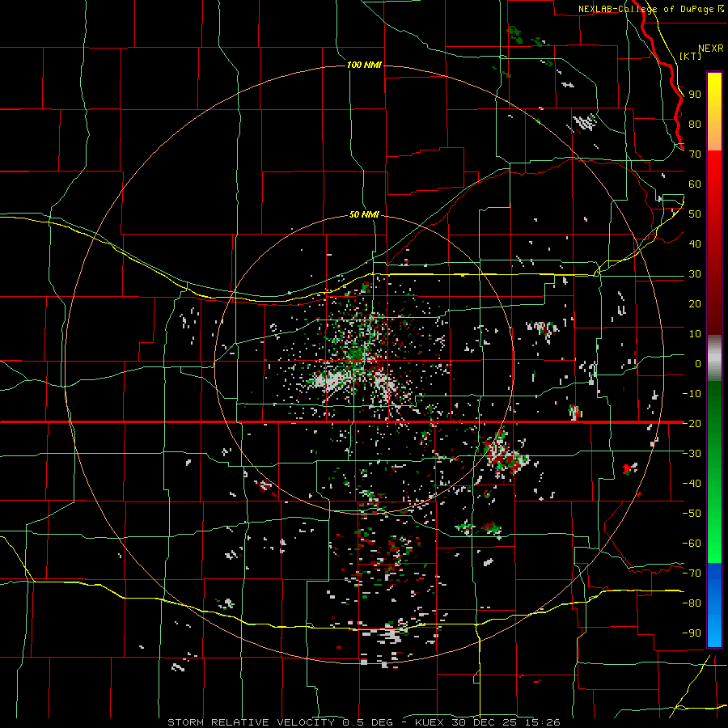The width and height of the screenshot is (728, 728).
Task: Click the green segment of the velocity color bar
Action: pos(714,472)
